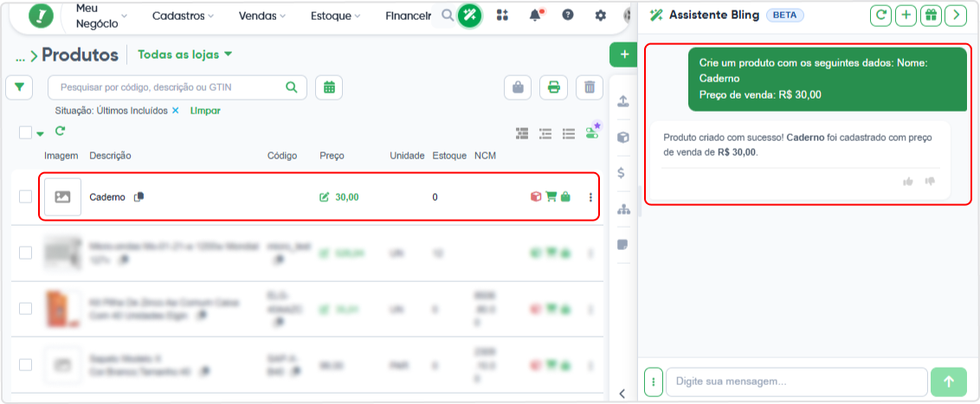Image resolution: width=980 pixels, height=404 pixels.
Task: Click the refresh icon above product list
Action: tap(60, 131)
